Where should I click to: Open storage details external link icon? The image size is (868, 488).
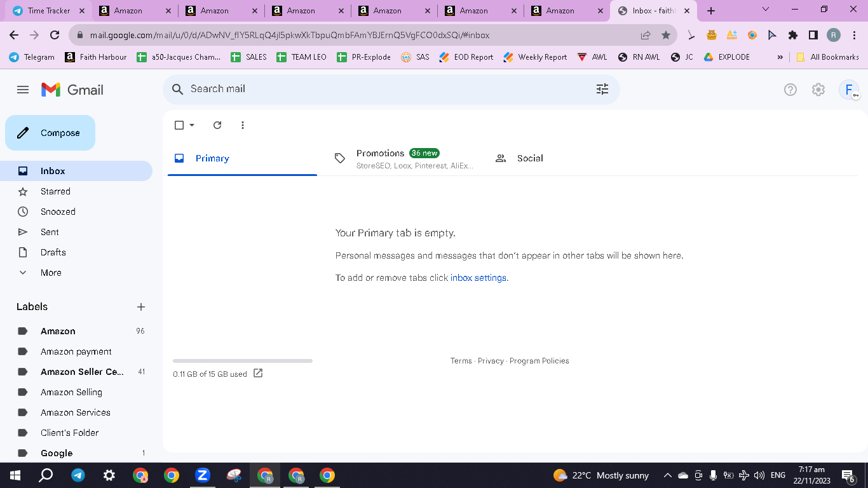258,373
